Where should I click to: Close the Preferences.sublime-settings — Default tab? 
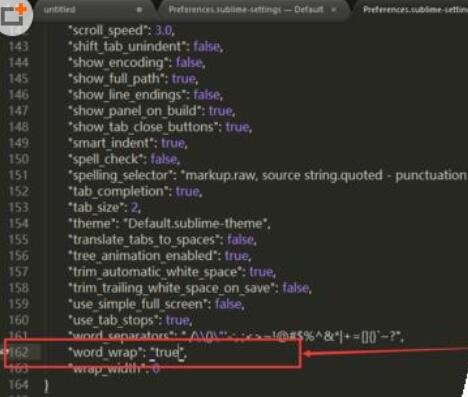(x=333, y=10)
